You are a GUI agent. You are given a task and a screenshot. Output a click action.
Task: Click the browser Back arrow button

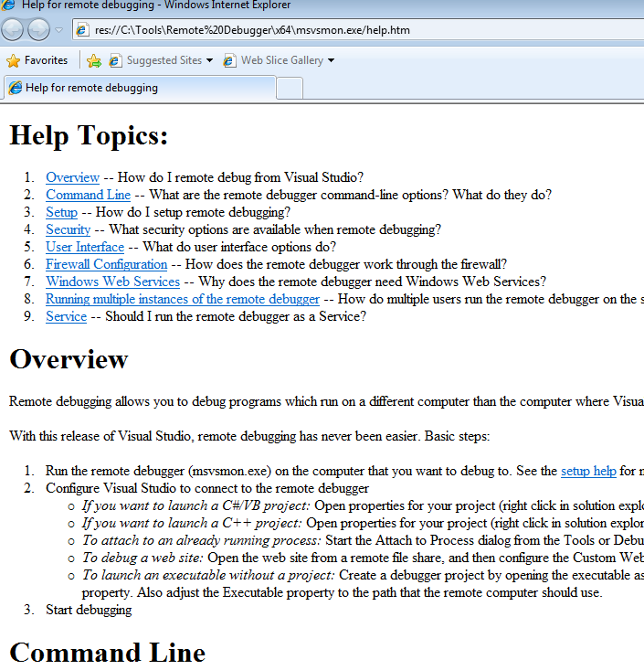(13, 30)
